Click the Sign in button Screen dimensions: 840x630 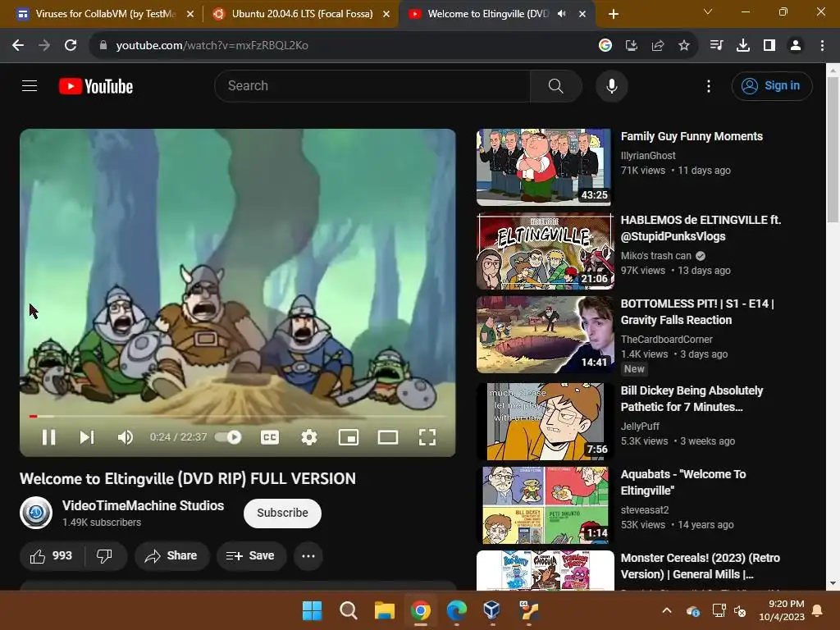[772, 85]
